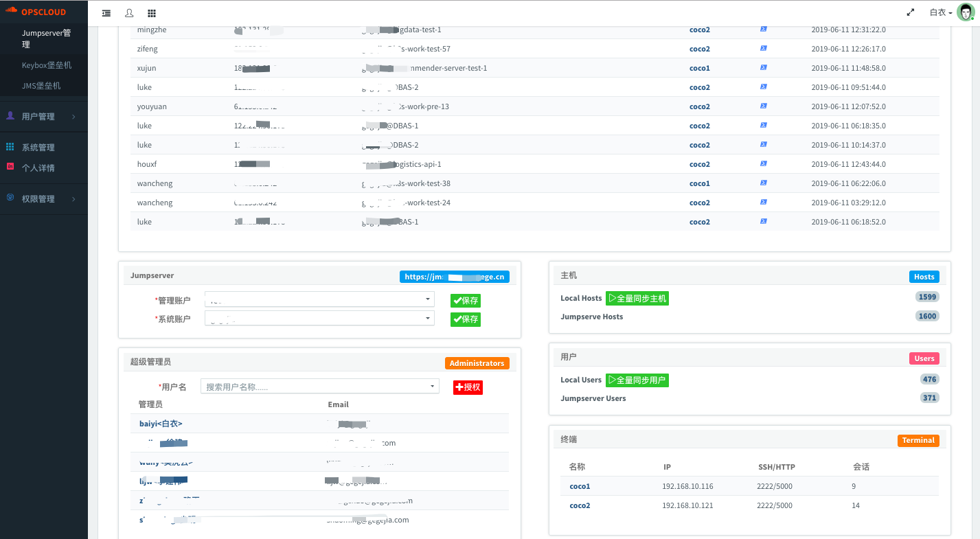This screenshot has height=539, width=980.
Task: Click the red 授权 authorize button
Action: click(468, 387)
